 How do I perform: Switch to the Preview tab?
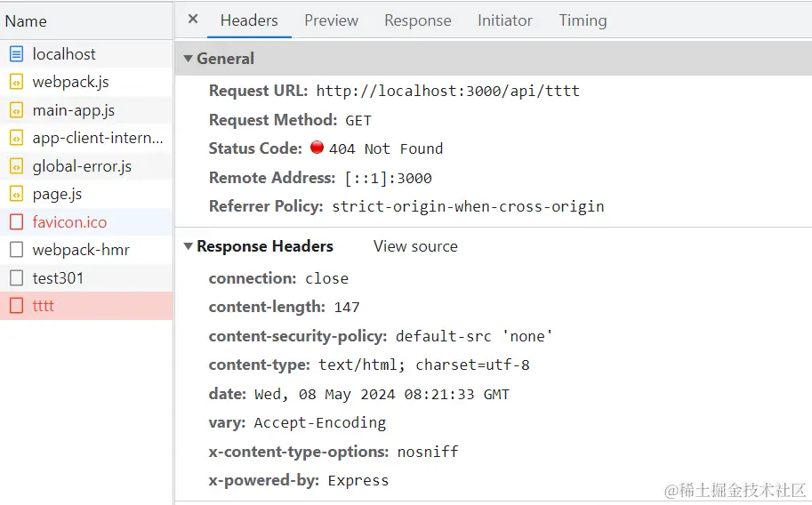(331, 20)
